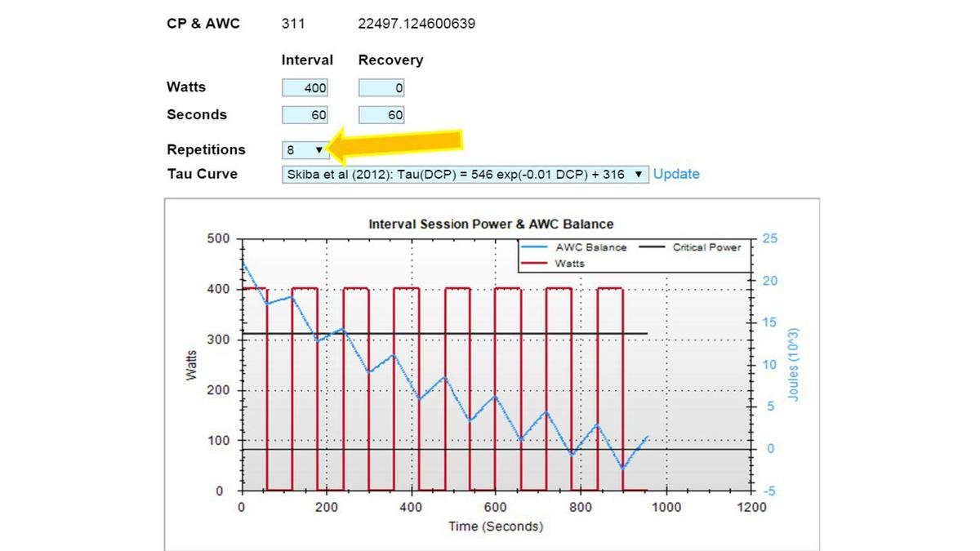Click the AWC Balance legend entry
Viewport: 980px width, 551px height.
tap(589, 247)
